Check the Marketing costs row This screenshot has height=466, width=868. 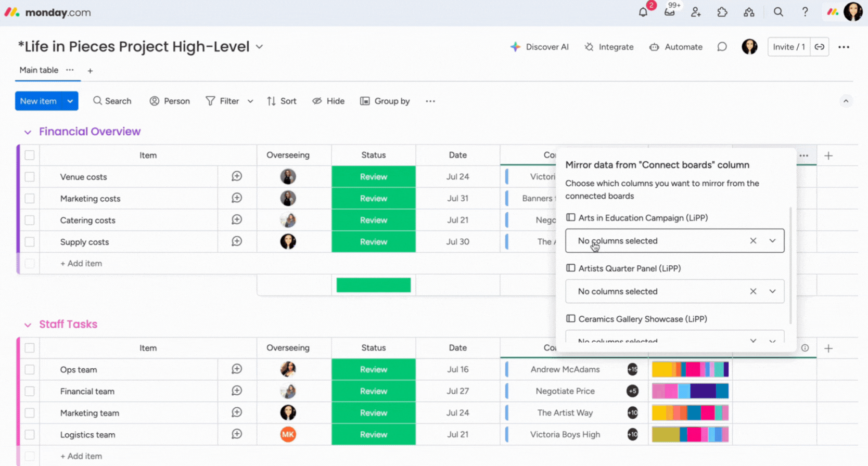point(30,199)
